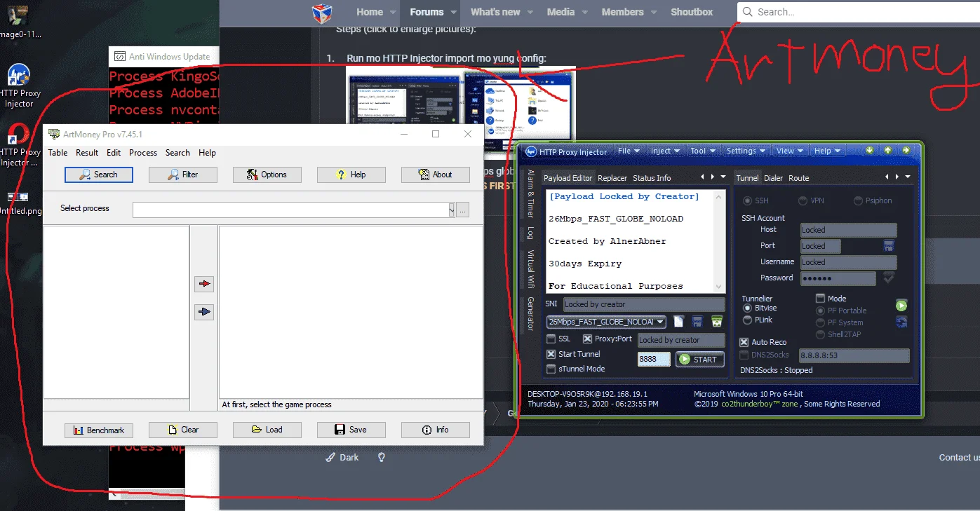Click the password checkmark icon
The image size is (980, 511).
pyautogui.click(x=889, y=278)
